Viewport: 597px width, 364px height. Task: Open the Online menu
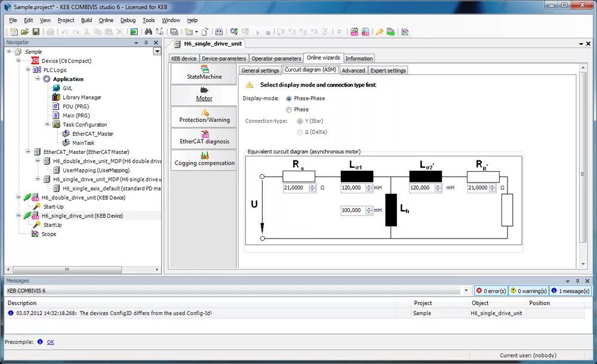[106, 20]
